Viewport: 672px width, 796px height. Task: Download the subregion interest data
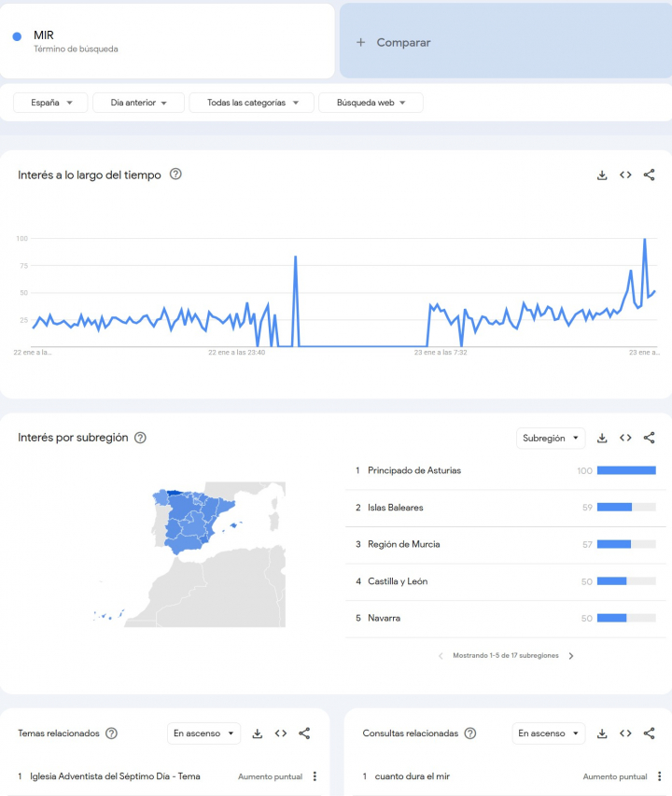point(602,438)
